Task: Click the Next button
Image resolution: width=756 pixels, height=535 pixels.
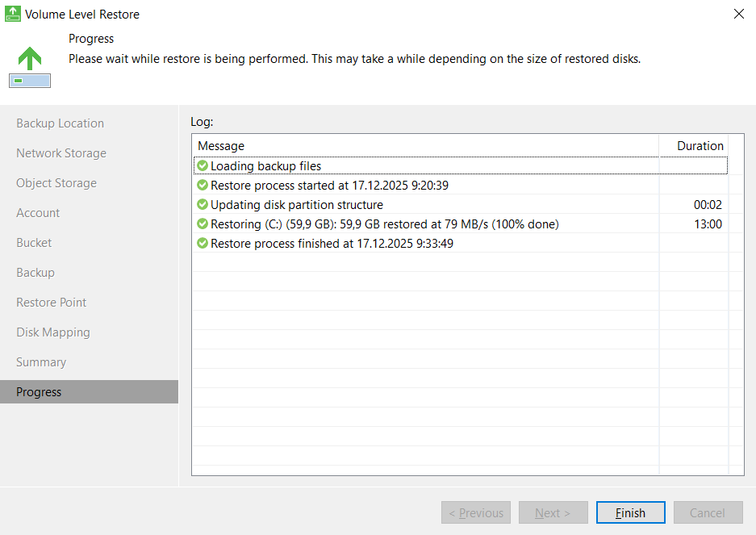Action: [553, 513]
